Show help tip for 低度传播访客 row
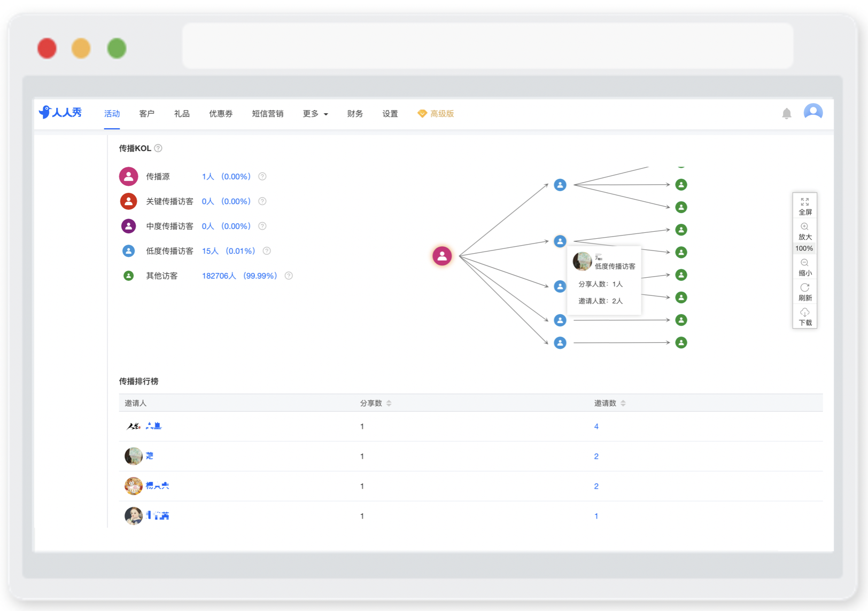The image size is (868, 611). [267, 251]
